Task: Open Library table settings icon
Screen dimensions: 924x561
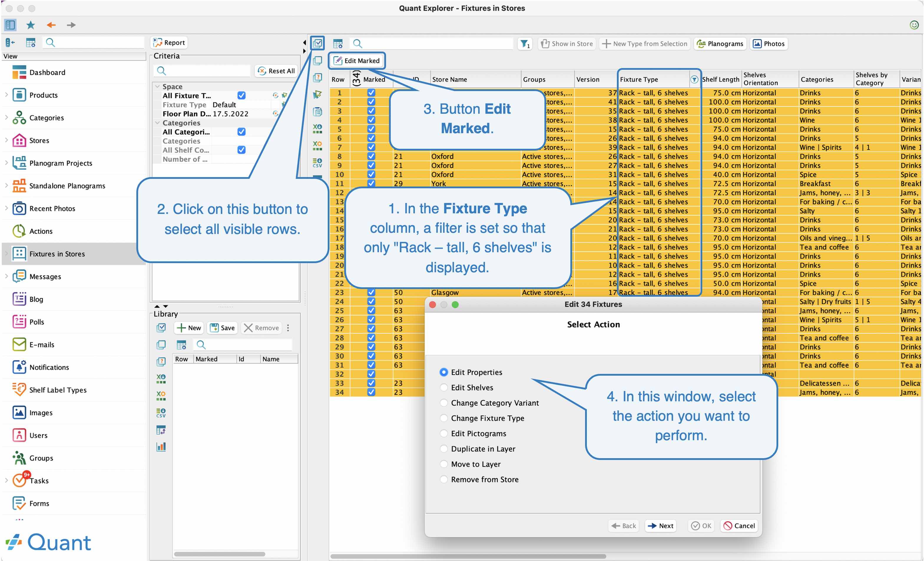Action: click(181, 344)
